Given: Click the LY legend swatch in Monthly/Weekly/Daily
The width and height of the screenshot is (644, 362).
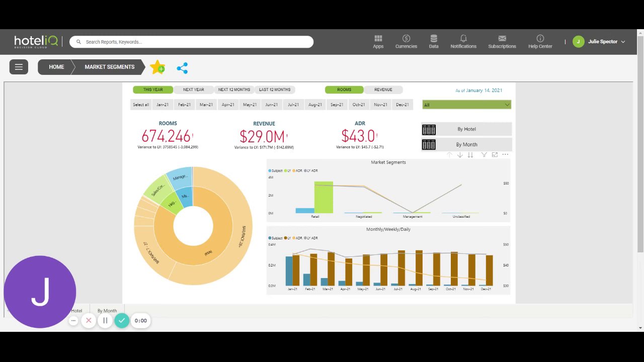Looking at the screenshot, I should click(286, 238).
